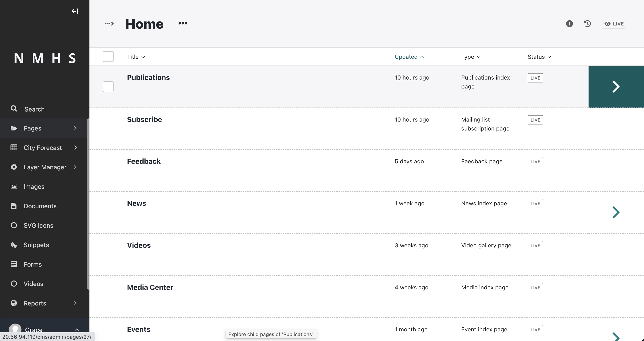
Task: Click the Forms icon in sidebar
Action: click(14, 264)
